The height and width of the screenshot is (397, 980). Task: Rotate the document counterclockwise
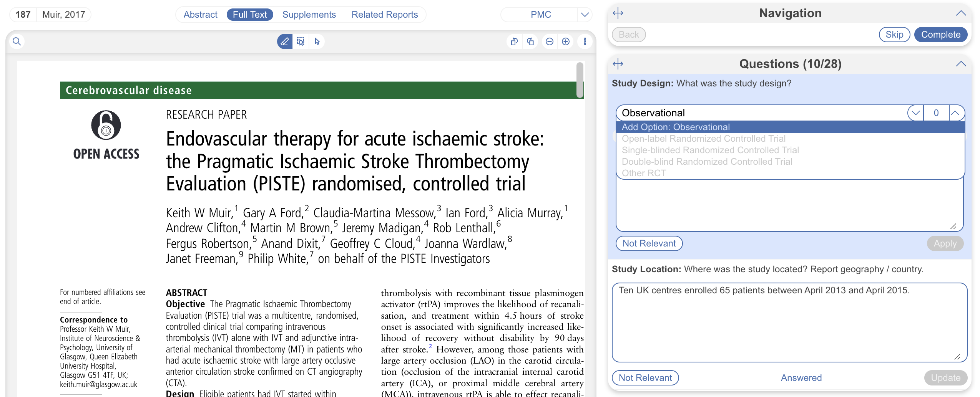tap(514, 41)
